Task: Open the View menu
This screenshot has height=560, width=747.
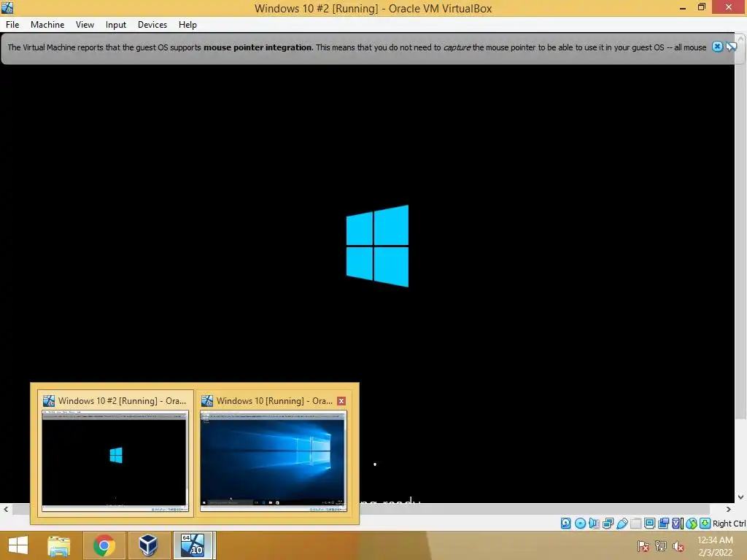Action: (85, 25)
